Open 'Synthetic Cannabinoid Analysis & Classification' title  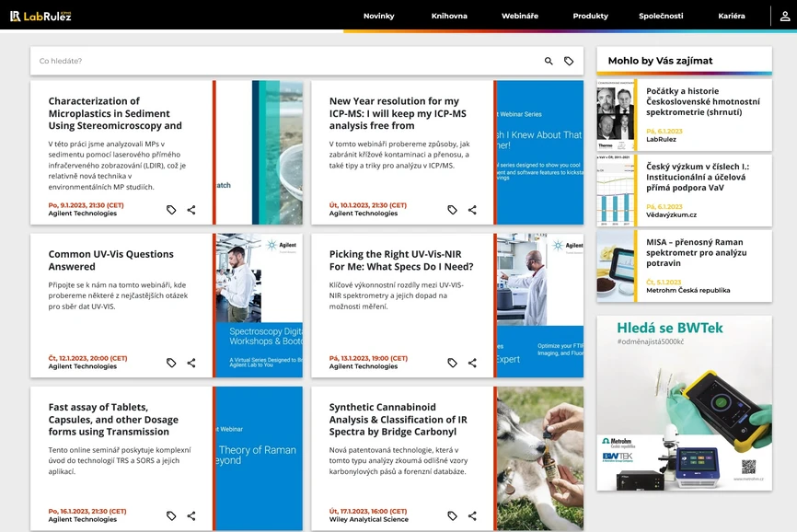coord(398,419)
